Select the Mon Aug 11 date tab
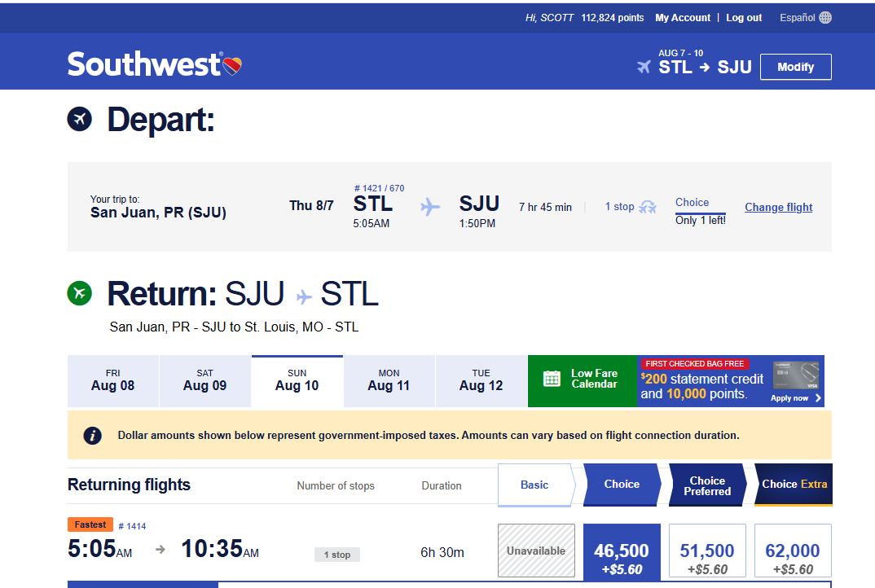Viewport: 875px width, 588px height. tap(389, 380)
